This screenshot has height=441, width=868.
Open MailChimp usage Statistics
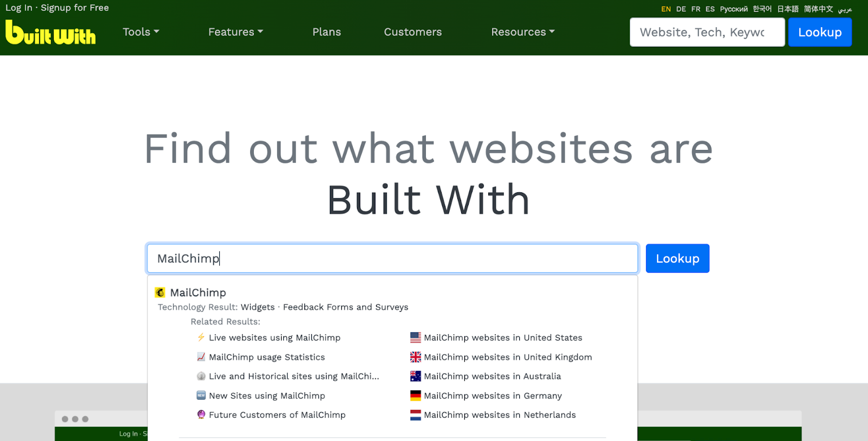(x=267, y=357)
